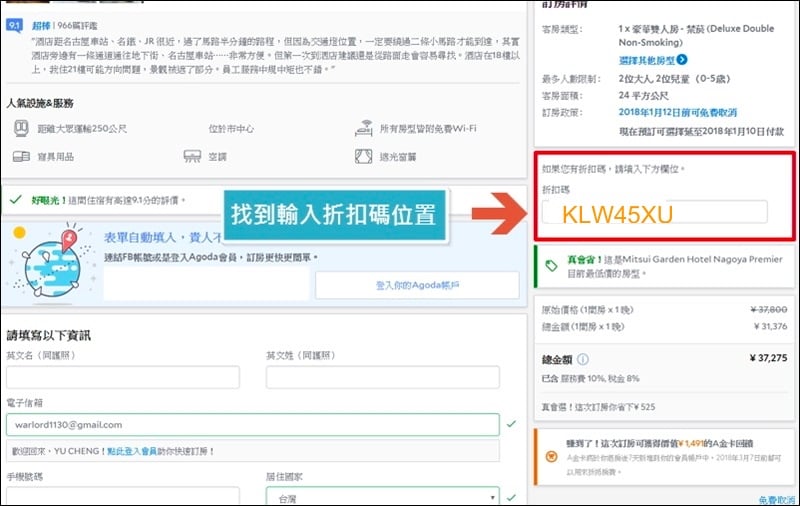The image size is (800, 506).
Task: Click the 位於市中心 text
Action: point(231,129)
